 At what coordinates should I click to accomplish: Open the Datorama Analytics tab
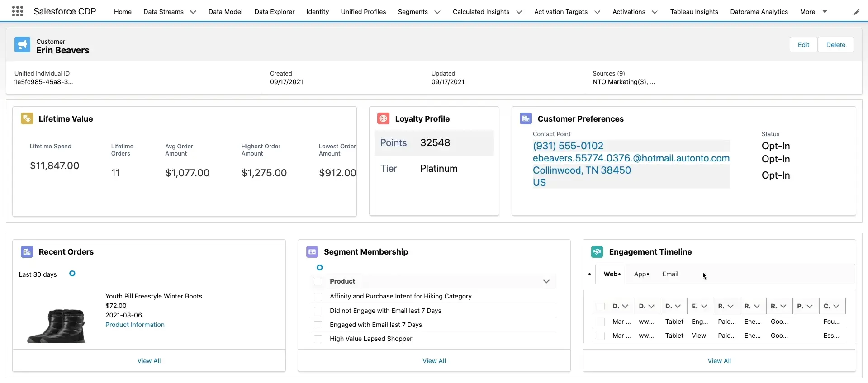759,12
